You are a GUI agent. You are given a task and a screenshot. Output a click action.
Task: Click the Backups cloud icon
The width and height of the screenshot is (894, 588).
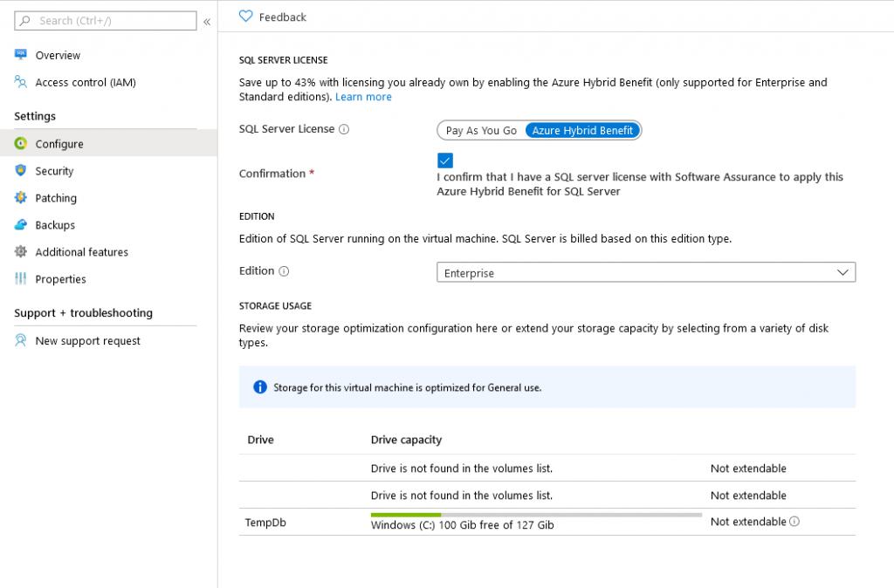[x=21, y=224]
